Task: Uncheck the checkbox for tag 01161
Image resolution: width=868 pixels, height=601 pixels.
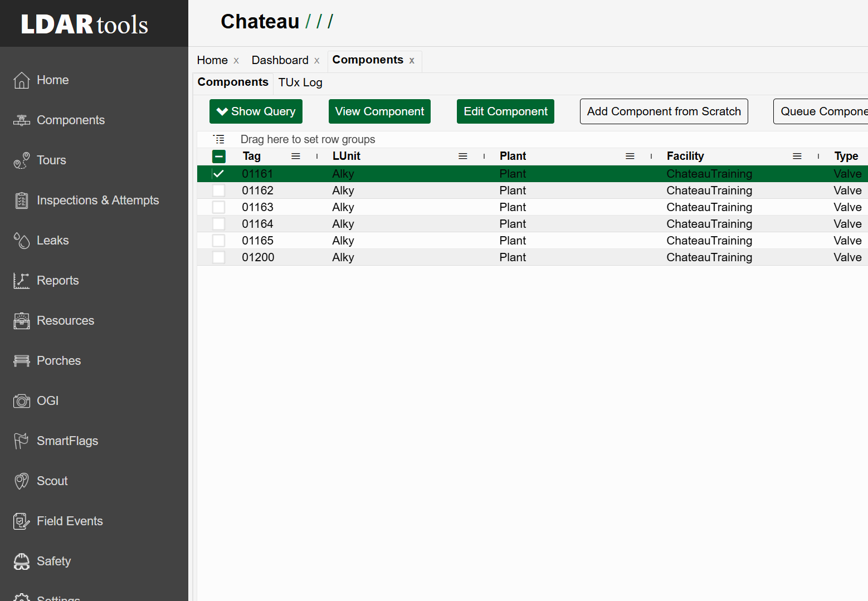Action: 218,174
